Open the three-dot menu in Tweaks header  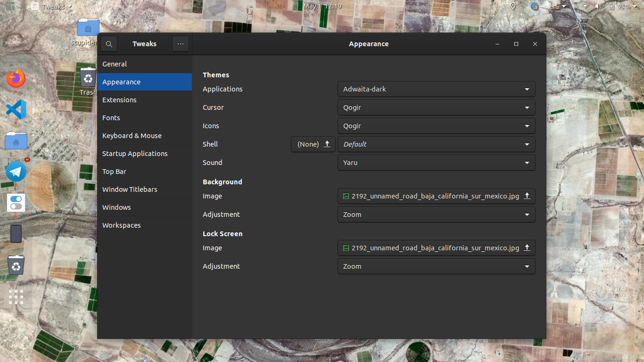coord(181,44)
